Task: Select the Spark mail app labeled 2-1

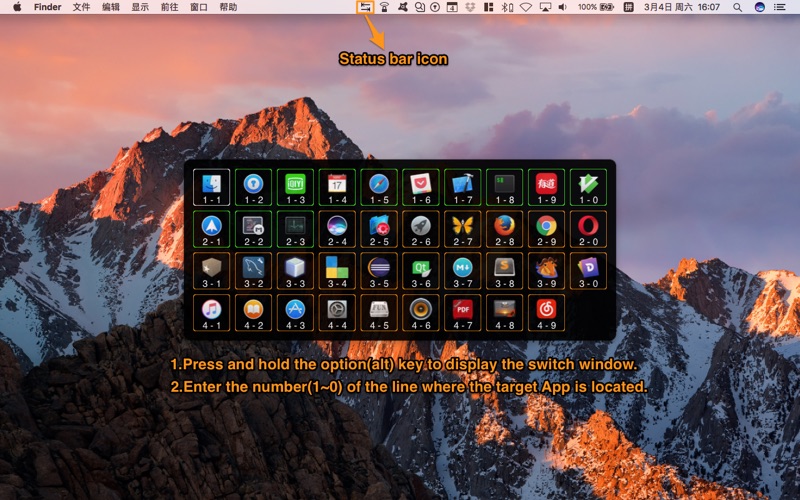Action: click(x=211, y=229)
